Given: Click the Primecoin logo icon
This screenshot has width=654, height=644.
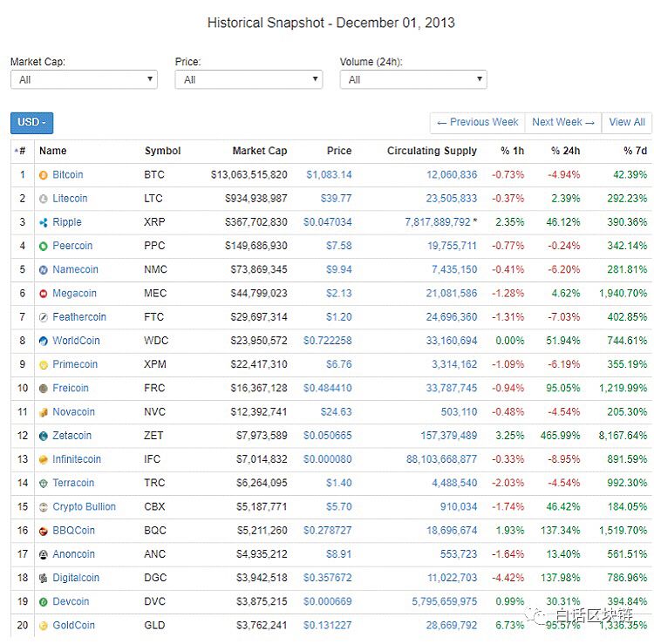Looking at the screenshot, I should coord(44,365).
